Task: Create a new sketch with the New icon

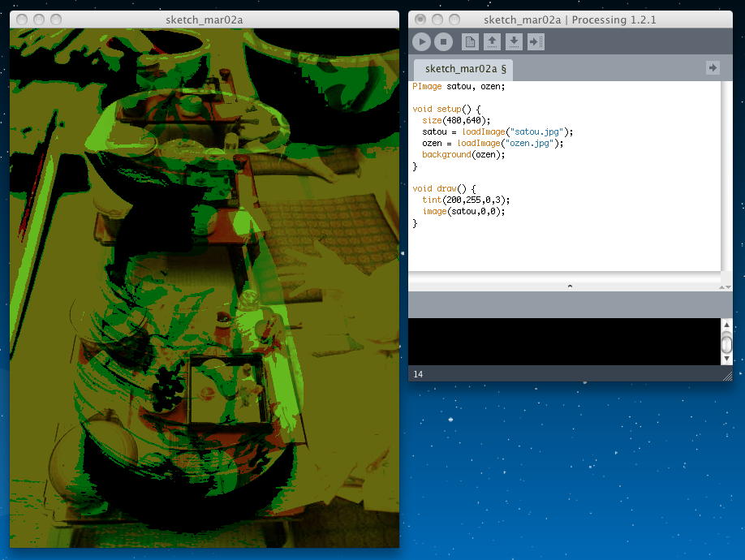Action: click(x=470, y=42)
